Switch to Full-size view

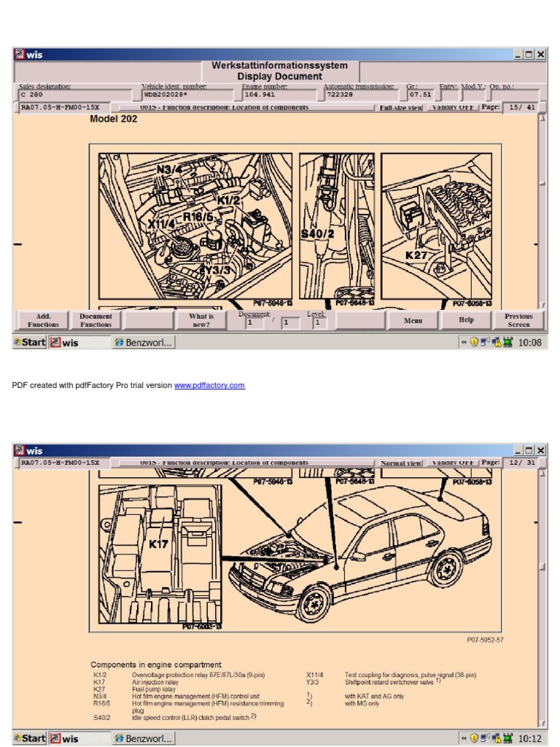(400, 108)
